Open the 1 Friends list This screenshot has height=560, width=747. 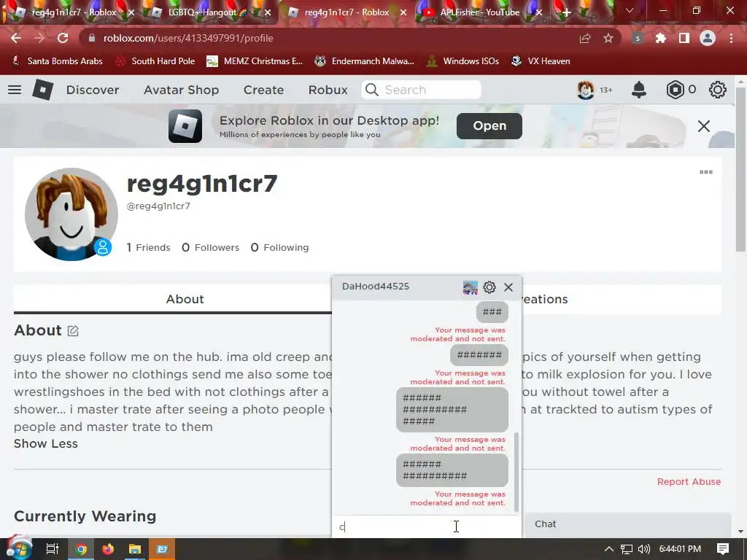click(148, 248)
